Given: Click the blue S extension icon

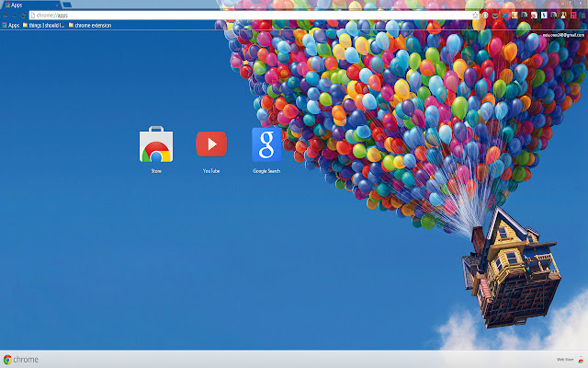Looking at the screenshot, I should pyautogui.click(x=544, y=16).
